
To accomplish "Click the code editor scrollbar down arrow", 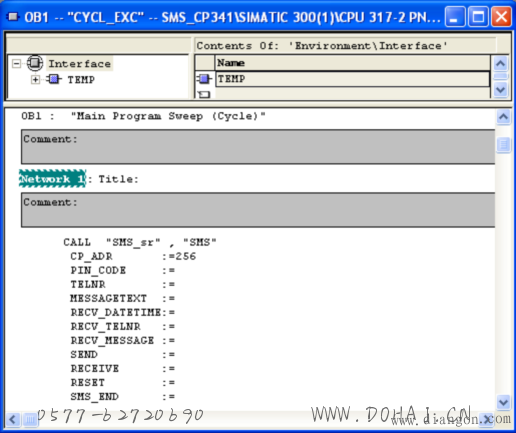I will [503, 402].
